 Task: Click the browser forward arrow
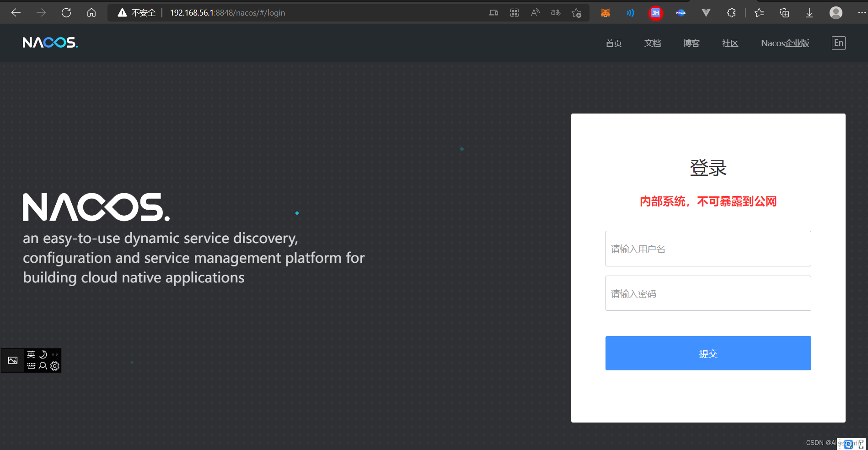(x=41, y=13)
